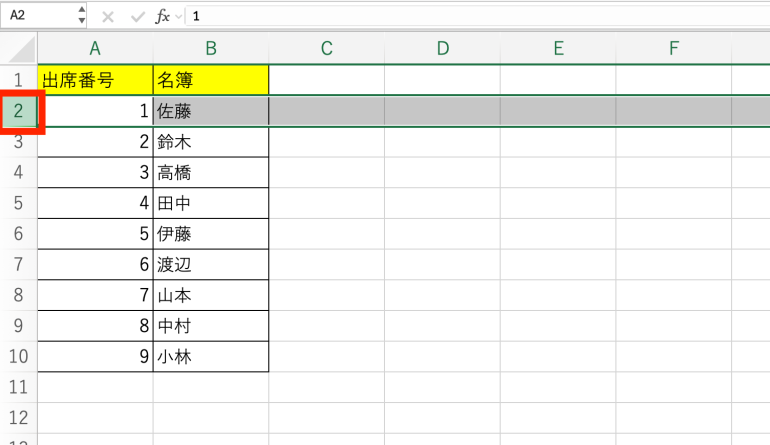This screenshot has height=445, width=770.
Task: Select the cell containing 佐藤
Action: 211,111
